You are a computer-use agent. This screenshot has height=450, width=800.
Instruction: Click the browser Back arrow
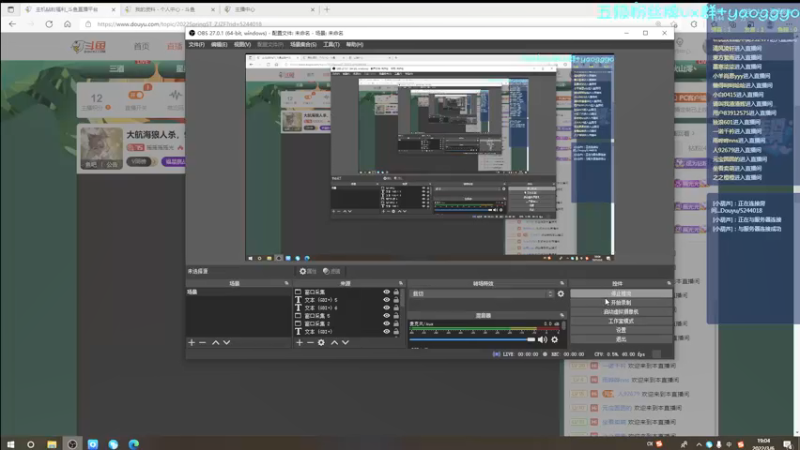pos(12,24)
